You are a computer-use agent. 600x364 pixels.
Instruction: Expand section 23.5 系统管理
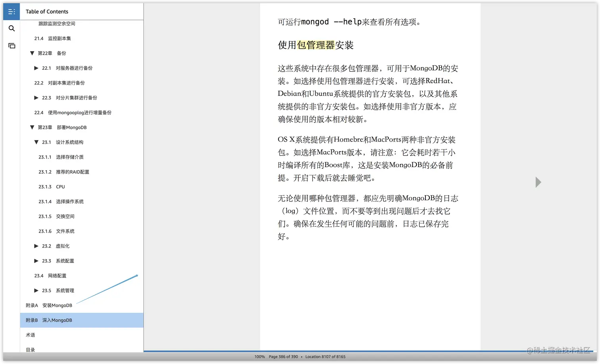36,291
